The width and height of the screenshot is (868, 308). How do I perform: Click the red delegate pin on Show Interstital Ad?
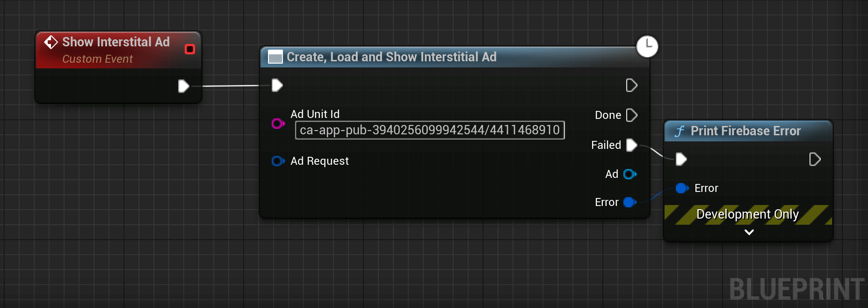pyautogui.click(x=190, y=49)
